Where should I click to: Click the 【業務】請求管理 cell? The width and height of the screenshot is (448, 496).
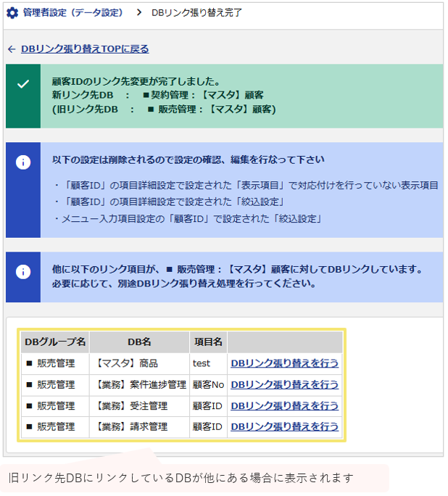tap(139, 427)
